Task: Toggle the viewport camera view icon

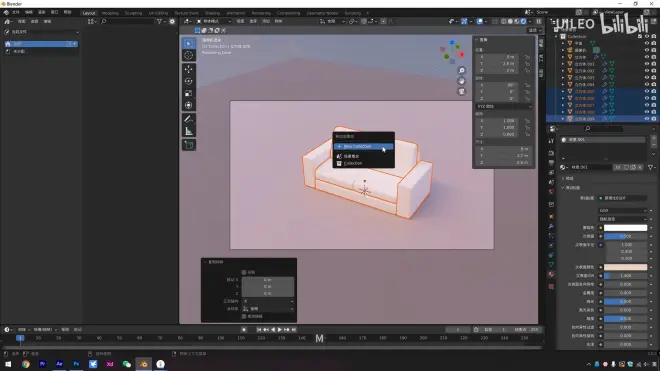Action: pyautogui.click(x=461, y=91)
